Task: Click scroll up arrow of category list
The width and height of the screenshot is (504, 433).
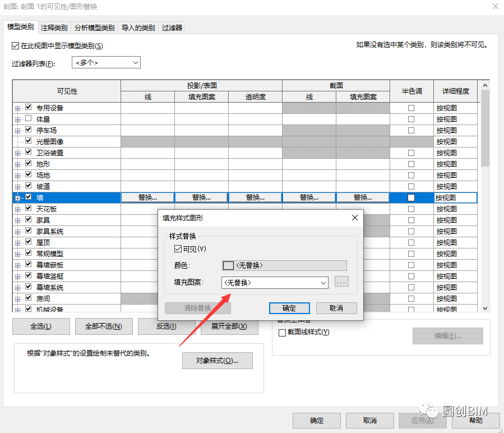Action: 485,86
